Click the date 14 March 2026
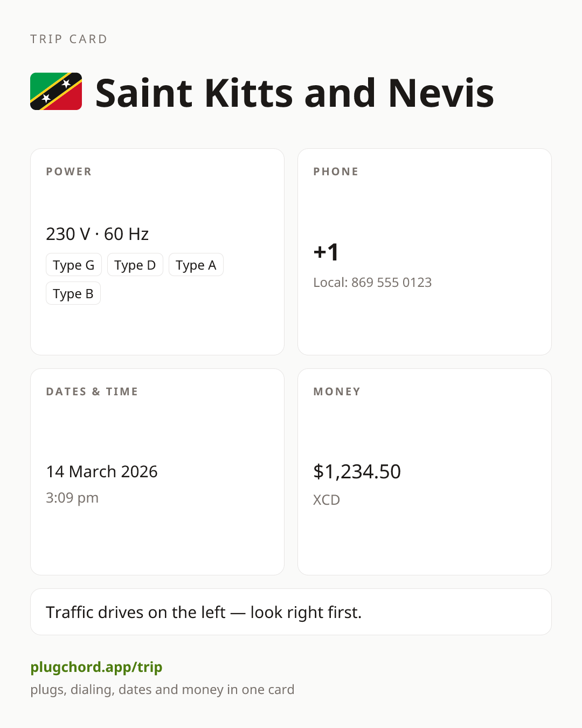The width and height of the screenshot is (582, 728). [102, 472]
